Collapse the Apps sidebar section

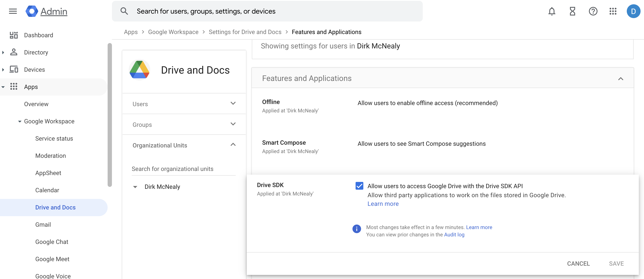click(x=3, y=87)
